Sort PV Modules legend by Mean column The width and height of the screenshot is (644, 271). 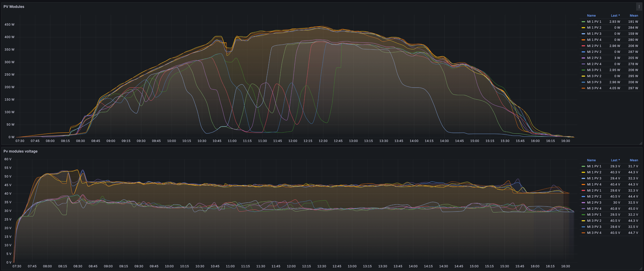(x=634, y=16)
